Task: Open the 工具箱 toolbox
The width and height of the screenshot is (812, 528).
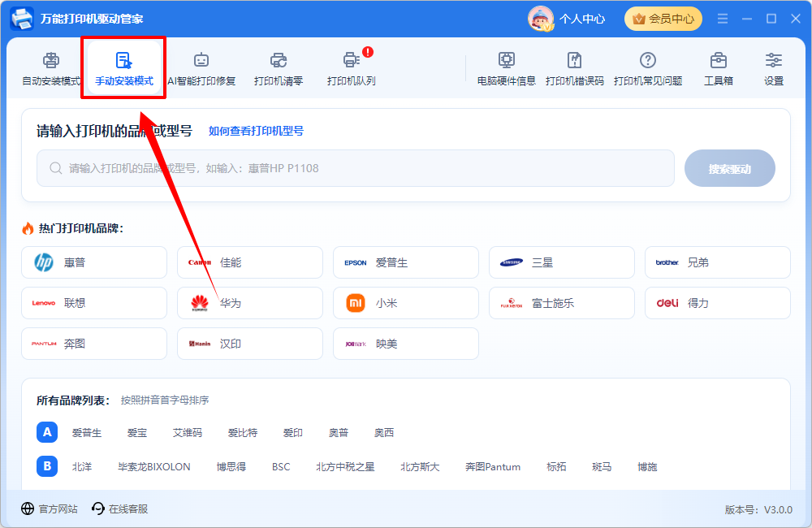Action: pyautogui.click(x=719, y=69)
